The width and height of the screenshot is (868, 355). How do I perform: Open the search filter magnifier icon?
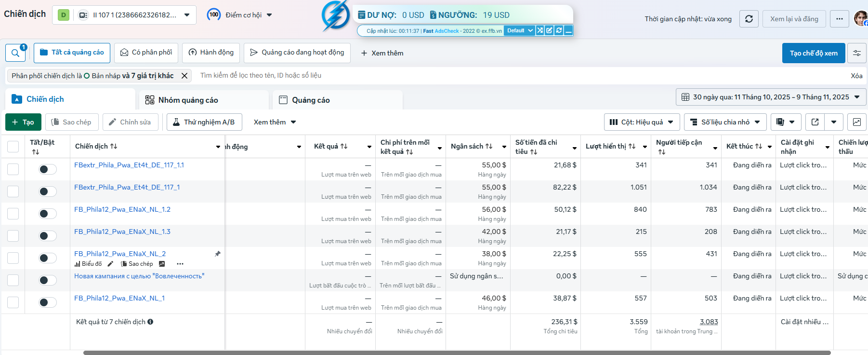click(15, 53)
